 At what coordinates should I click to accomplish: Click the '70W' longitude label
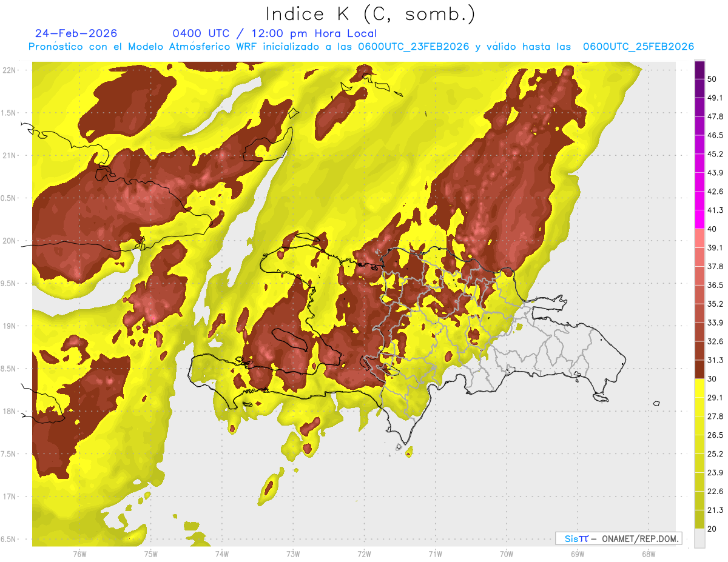coord(507,554)
